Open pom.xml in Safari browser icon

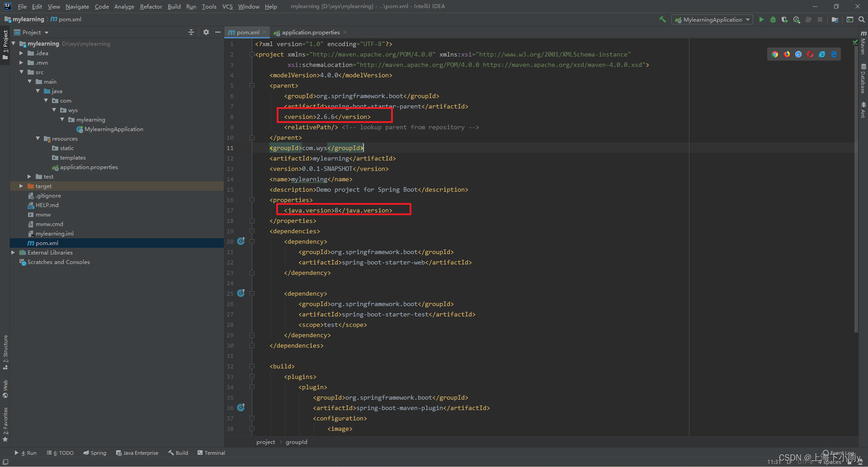coord(798,54)
